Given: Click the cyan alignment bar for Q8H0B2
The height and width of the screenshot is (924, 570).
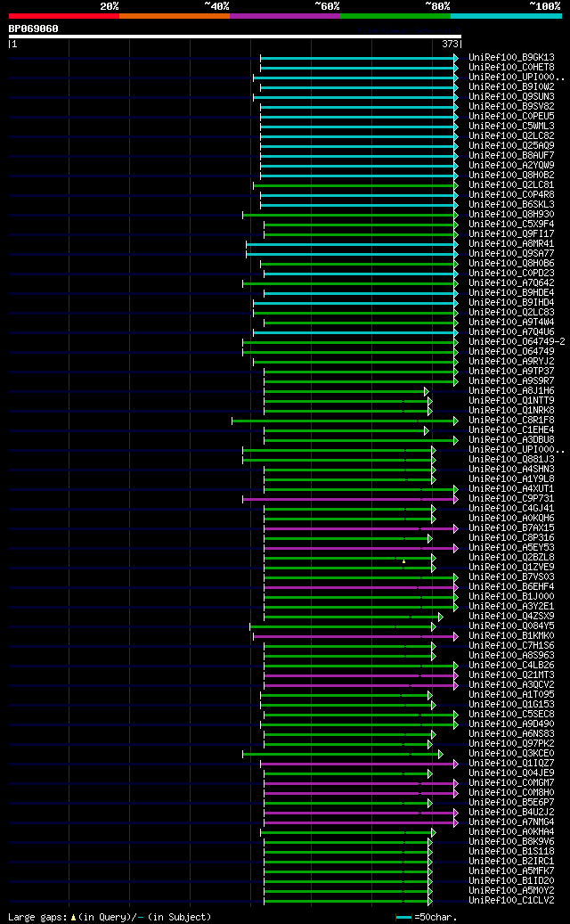Looking at the screenshot, I should [x=359, y=176].
